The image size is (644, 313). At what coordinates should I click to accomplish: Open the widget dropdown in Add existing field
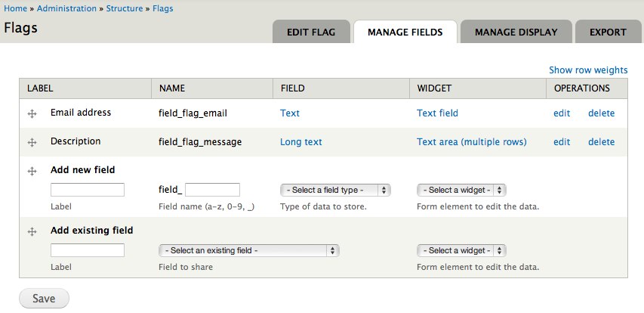point(461,250)
